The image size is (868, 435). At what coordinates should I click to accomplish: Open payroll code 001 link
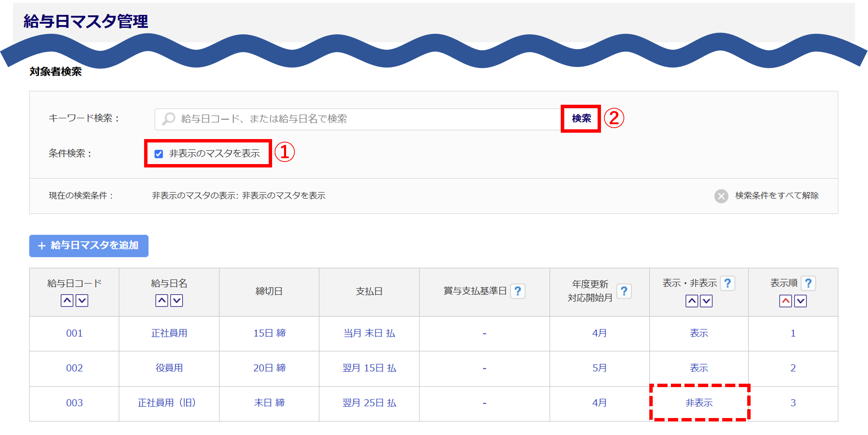[x=74, y=334]
